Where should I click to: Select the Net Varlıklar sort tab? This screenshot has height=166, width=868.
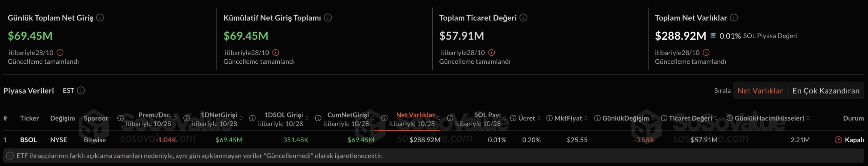coord(760,91)
